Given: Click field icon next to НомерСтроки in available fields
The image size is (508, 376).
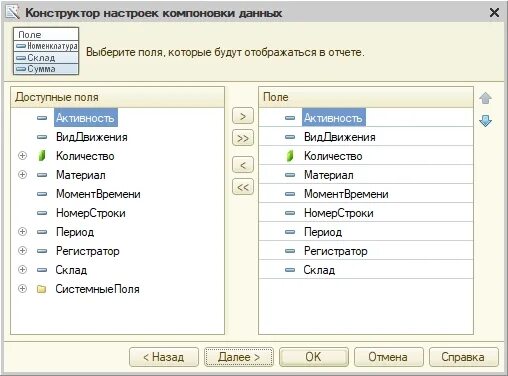Looking at the screenshot, I should pos(42,213).
